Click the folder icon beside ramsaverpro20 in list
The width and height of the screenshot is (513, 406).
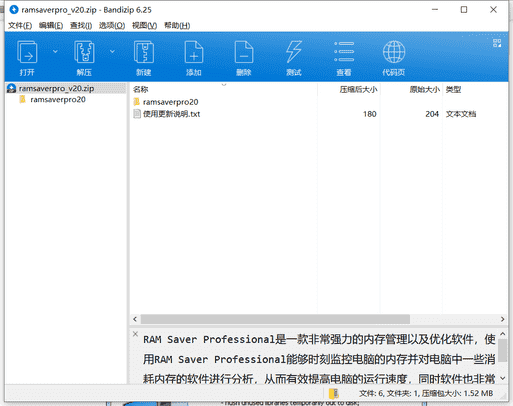[x=137, y=102]
